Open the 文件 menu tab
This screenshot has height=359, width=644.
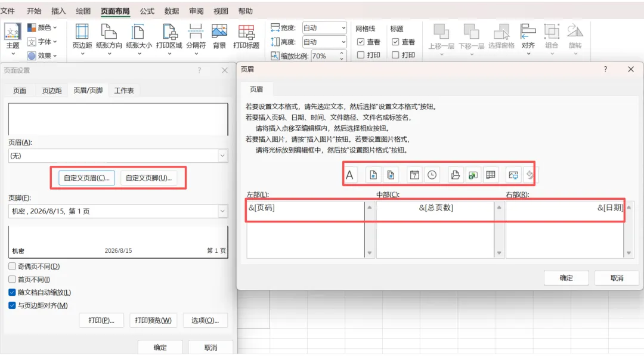7,11
